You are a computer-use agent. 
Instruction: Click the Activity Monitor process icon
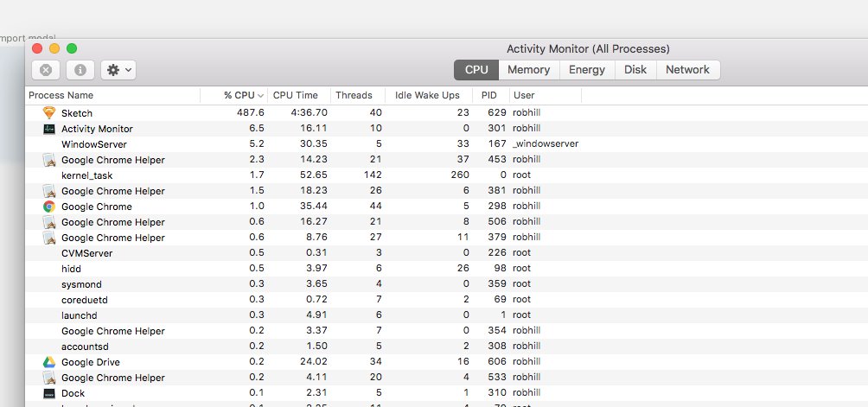pos(49,129)
